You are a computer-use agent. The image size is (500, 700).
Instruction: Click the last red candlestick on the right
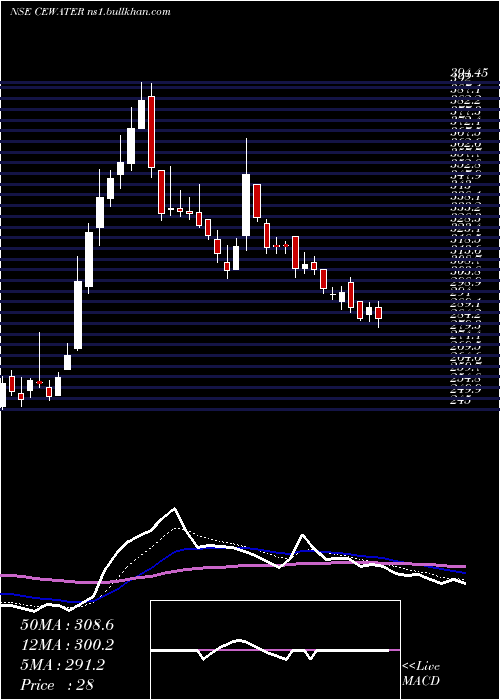[x=379, y=313]
